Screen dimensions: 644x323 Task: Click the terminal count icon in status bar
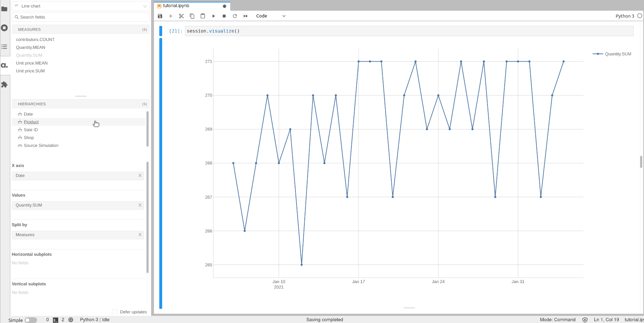56,320
